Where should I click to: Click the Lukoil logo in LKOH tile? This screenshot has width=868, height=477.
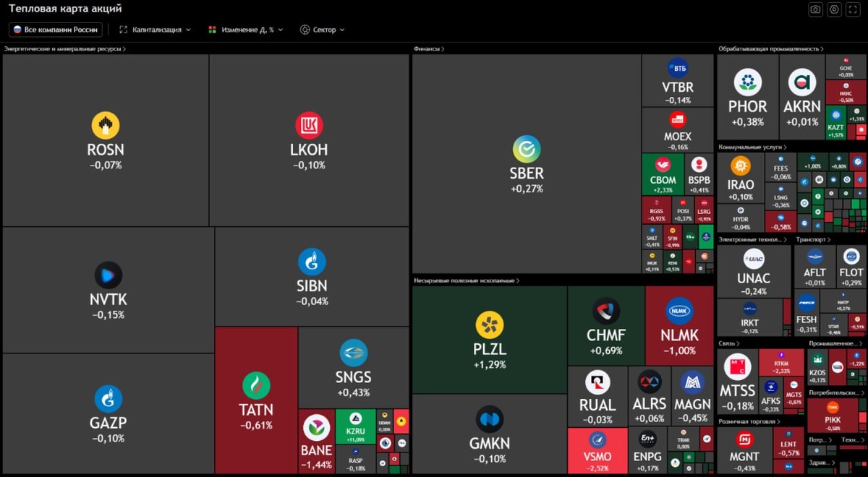tap(309, 126)
